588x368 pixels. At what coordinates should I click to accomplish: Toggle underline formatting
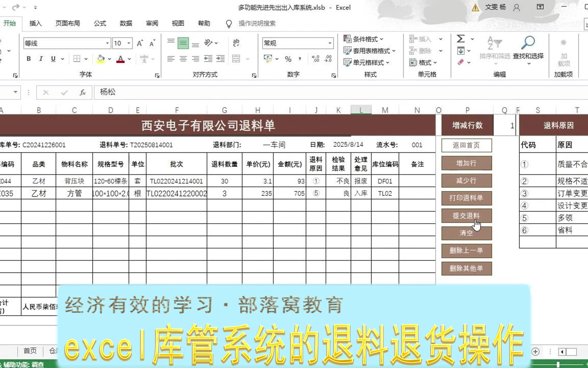click(x=53, y=59)
